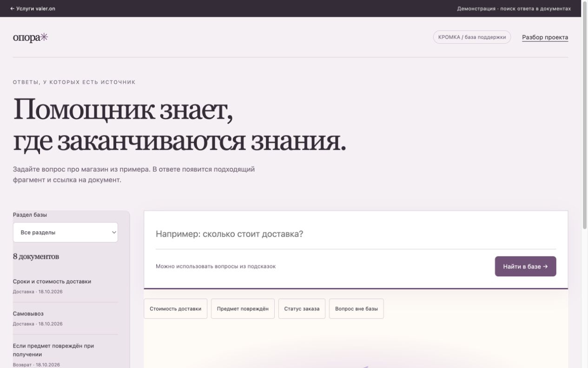Click the headline «Помощник знает»
Image resolution: width=588 pixels, height=368 pixels.
point(123,110)
